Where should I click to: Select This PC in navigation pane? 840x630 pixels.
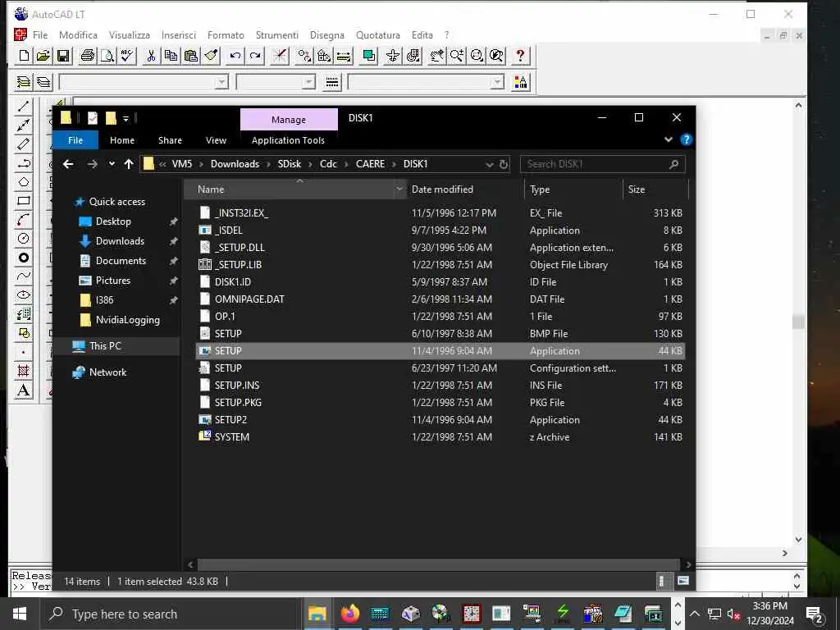point(106,346)
